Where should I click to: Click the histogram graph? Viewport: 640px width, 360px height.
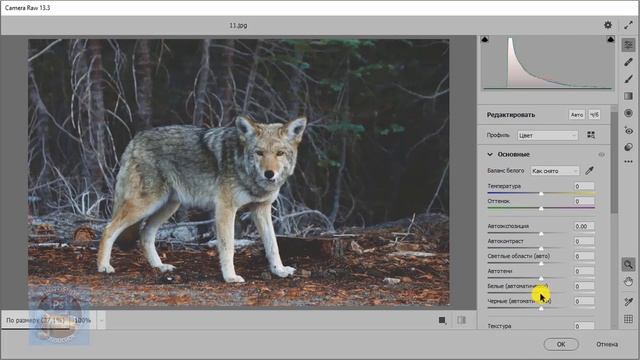coord(548,63)
